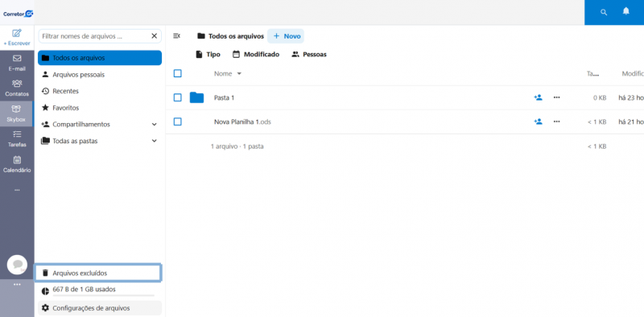Open the Modificado filter

pos(256,54)
